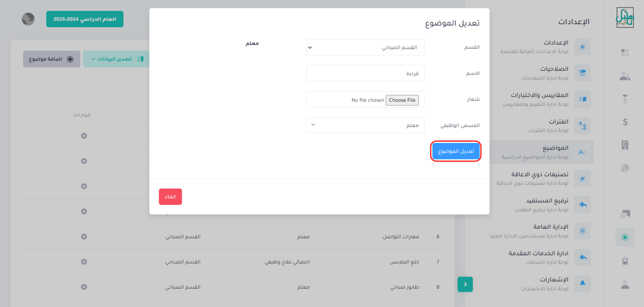This screenshot has width=644, height=307.
Task: Click the red الغاء cancel button
Action: pyautogui.click(x=170, y=197)
